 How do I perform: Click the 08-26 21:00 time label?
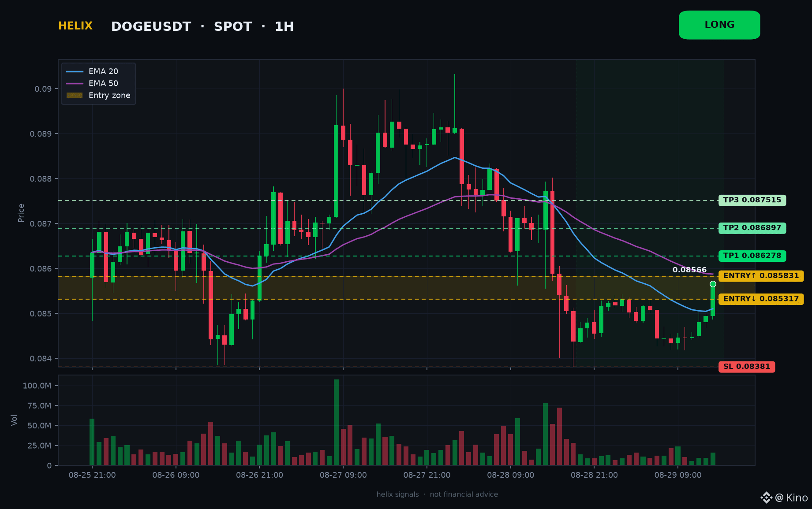point(259,475)
